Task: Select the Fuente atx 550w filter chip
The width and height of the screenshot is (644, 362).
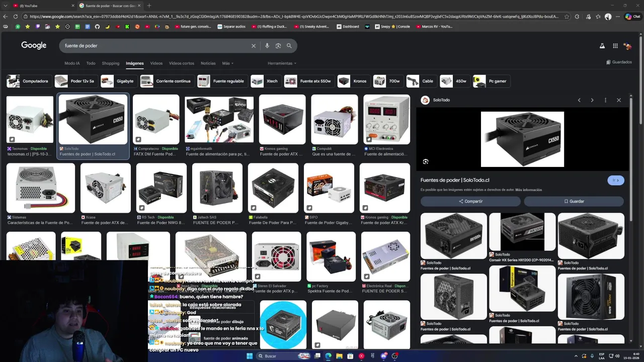Action: (309, 81)
